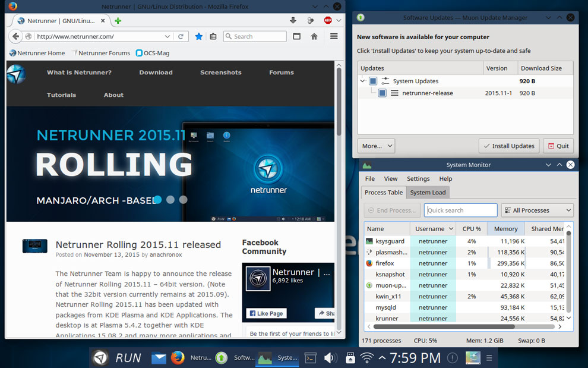This screenshot has height=368, width=588.
Task: Open the panel settings hamburger in taskbar
Action: [489, 358]
